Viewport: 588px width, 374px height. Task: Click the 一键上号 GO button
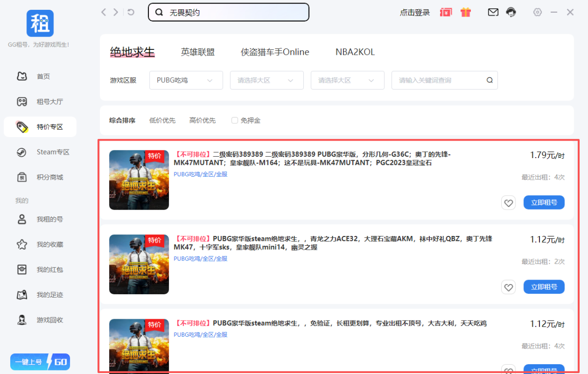40,362
